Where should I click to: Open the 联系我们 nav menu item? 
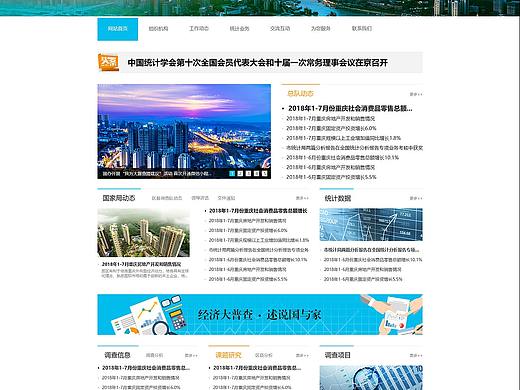(x=362, y=29)
